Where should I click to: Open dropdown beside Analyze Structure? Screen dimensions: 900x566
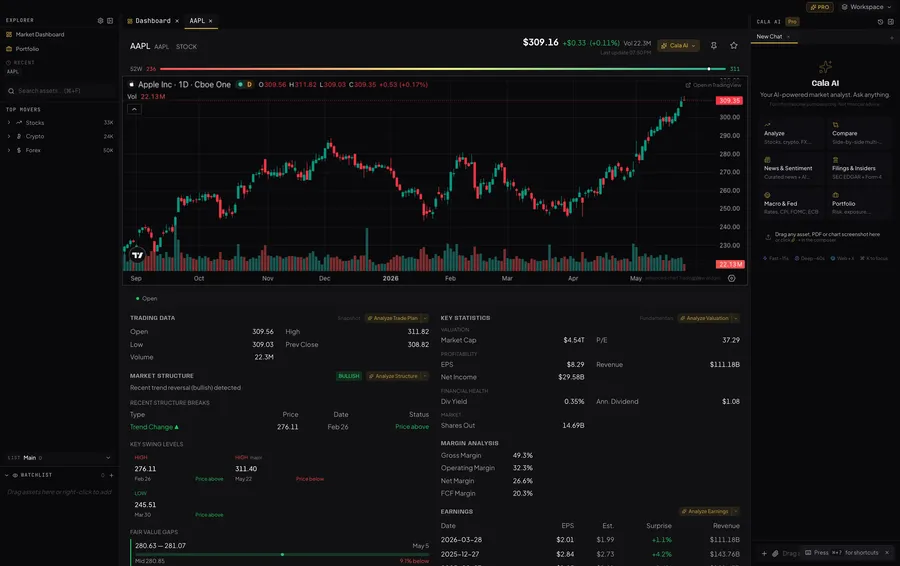[425, 376]
